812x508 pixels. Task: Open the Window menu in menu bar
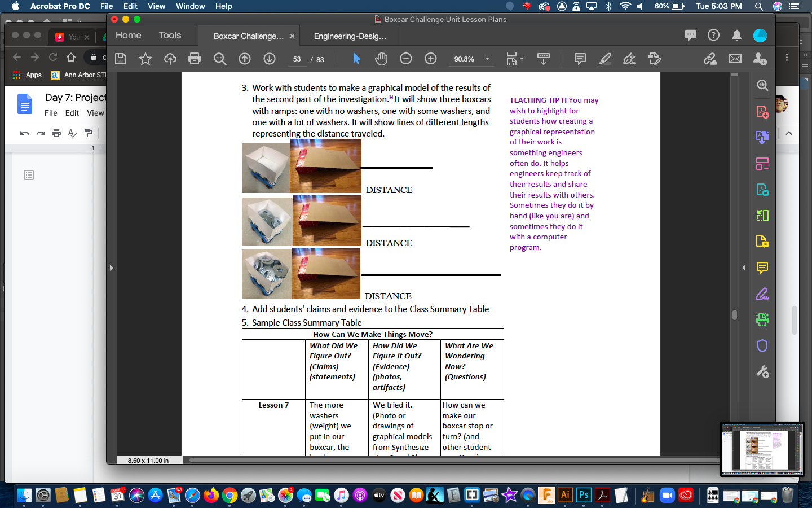pyautogui.click(x=190, y=6)
